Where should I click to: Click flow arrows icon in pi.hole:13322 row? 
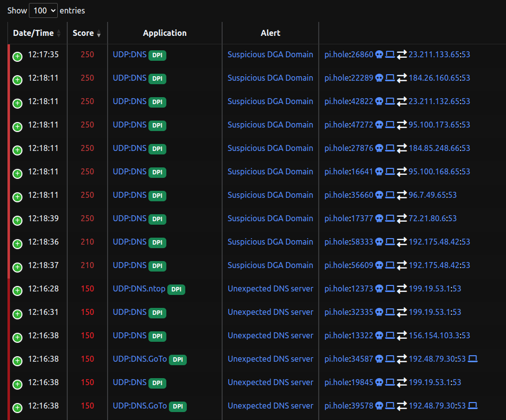click(x=401, y=336)
